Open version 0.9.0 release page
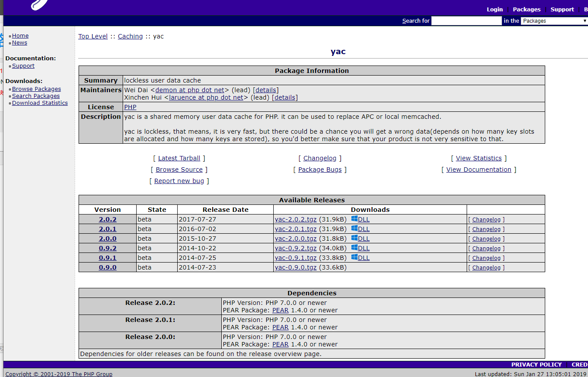This screenshot has height=377, width=588. click(x=108, y=267)
